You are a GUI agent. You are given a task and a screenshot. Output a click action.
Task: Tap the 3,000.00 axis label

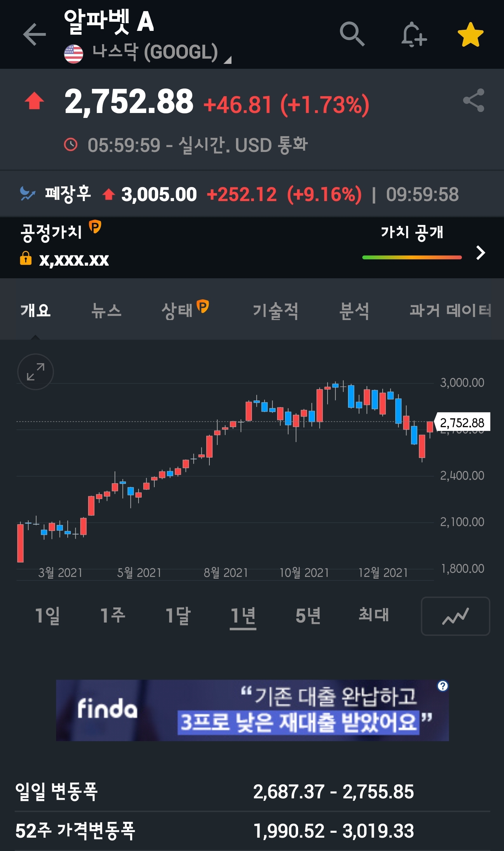tap(462, 383)
